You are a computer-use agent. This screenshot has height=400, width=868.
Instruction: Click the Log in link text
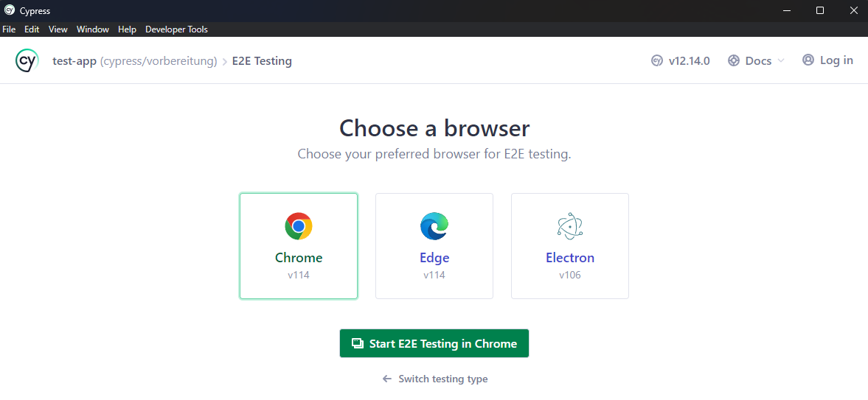pos(836,60)
